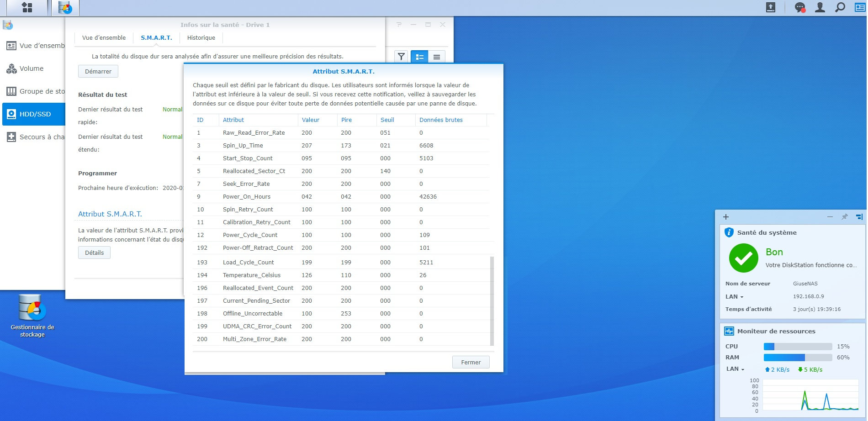Viewport: 868px width, 421px height.
Task: Expand LAN dropdown in resource monitor
Action: pos(736,369)
